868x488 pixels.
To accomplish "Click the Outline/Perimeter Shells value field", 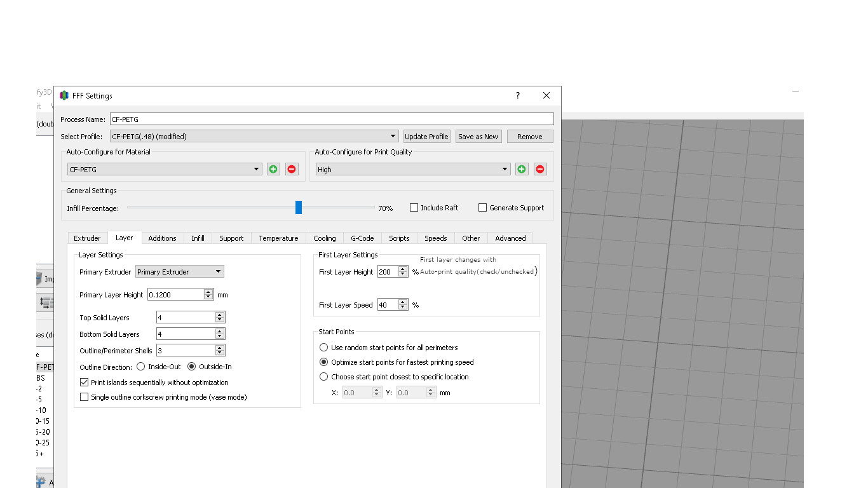I will [x=186, y=350].
